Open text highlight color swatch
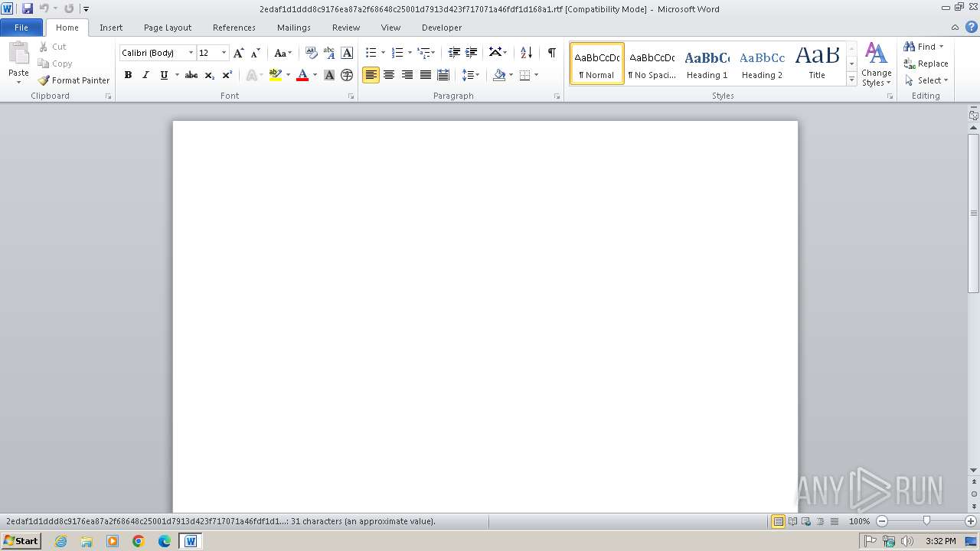 click(276, 75)
